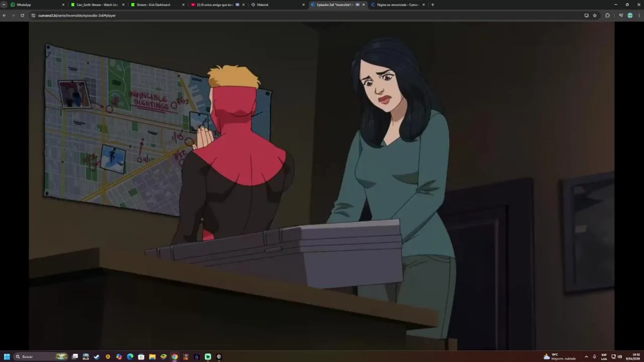Open the Chrome three-dot menu
644x362 pixels.
tap(639, 16)
